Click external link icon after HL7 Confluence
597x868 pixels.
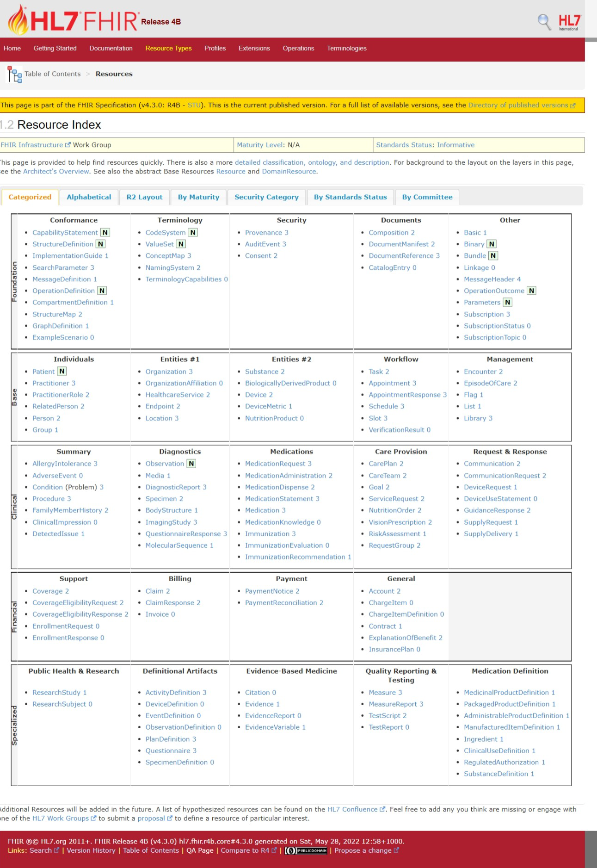(x=382, y=809)
